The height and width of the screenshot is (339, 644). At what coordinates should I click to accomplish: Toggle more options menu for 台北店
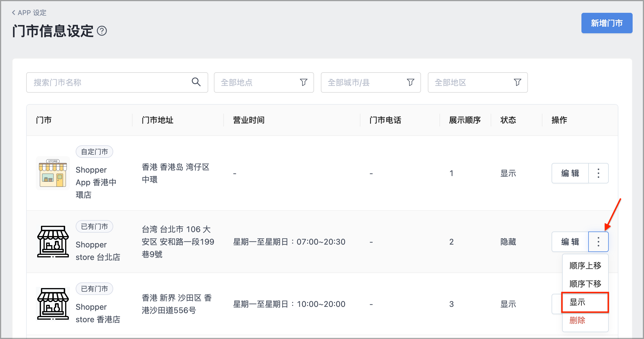[x=598, y=242]
